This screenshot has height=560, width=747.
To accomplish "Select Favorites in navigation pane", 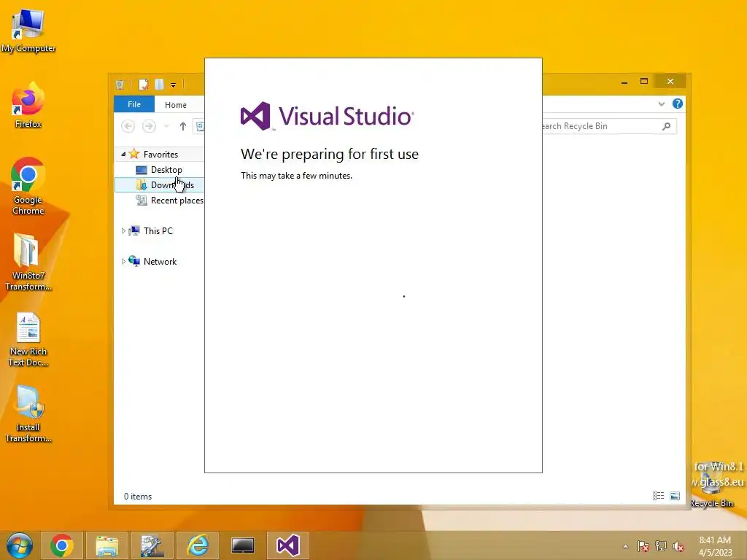I will (160, 155).
